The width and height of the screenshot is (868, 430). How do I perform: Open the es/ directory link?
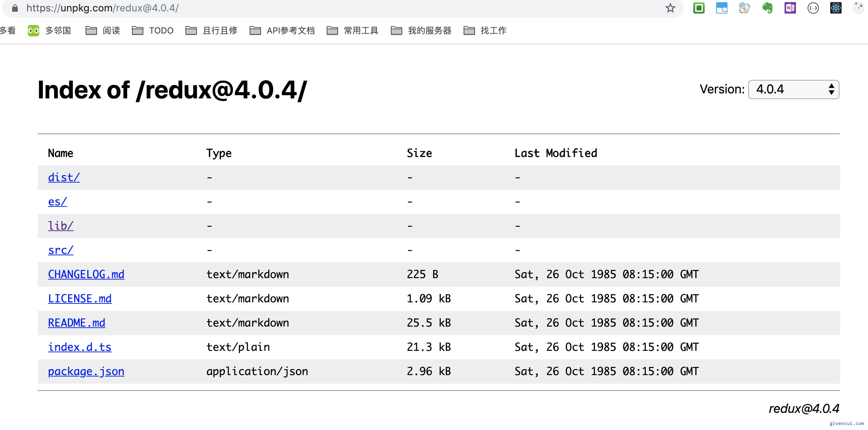pos(57,201)
